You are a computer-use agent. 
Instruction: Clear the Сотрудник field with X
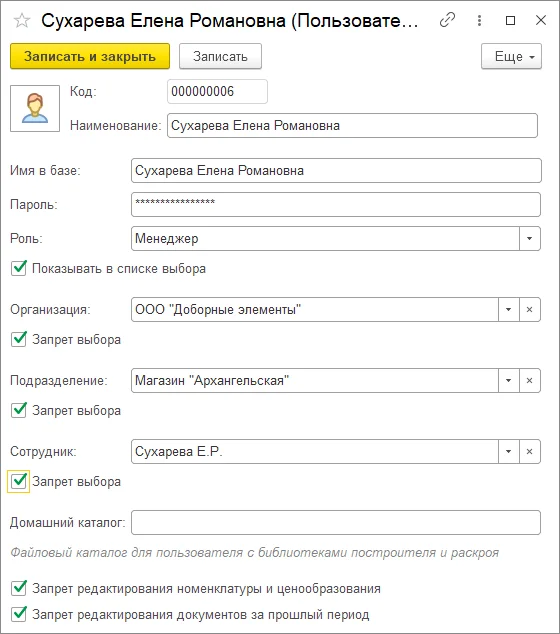(x=530, y=452)
